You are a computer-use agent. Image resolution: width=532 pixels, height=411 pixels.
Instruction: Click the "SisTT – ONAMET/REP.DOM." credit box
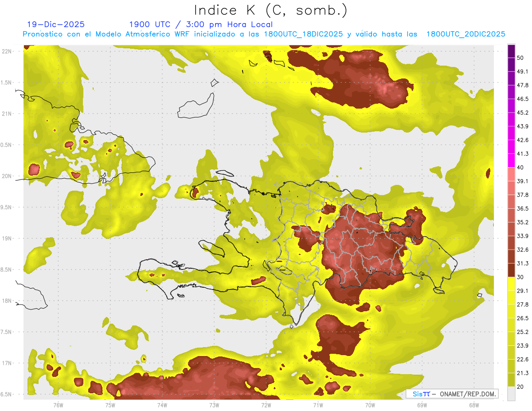click(452, 394)
